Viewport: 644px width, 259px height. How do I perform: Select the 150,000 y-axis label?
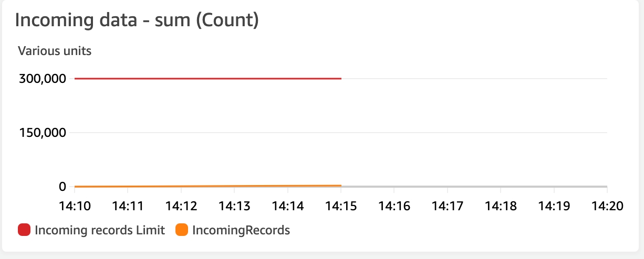click(x=43, y=133)
